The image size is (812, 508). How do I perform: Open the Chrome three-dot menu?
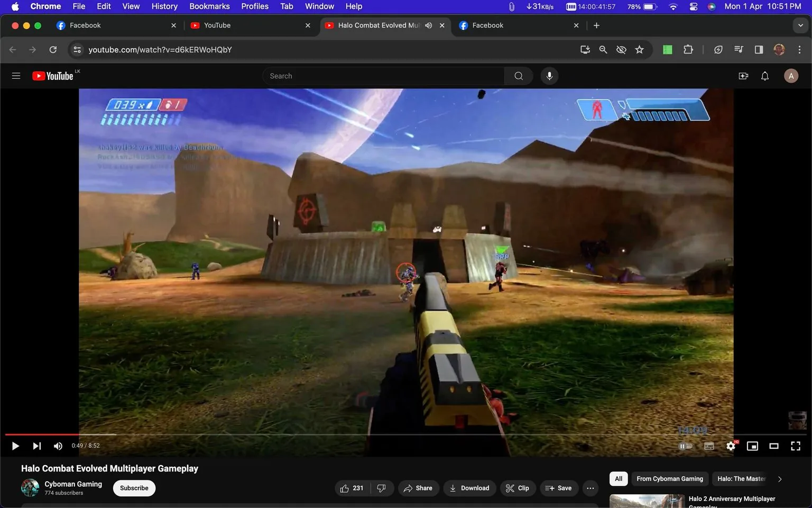pyautogui.click(x=800, y=49)
